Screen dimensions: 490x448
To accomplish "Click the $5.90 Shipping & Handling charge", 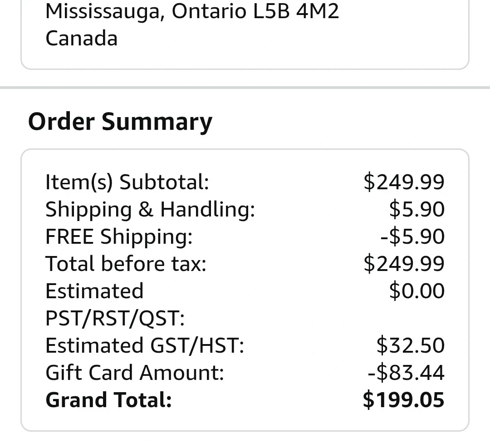I will tap(416, 209).
